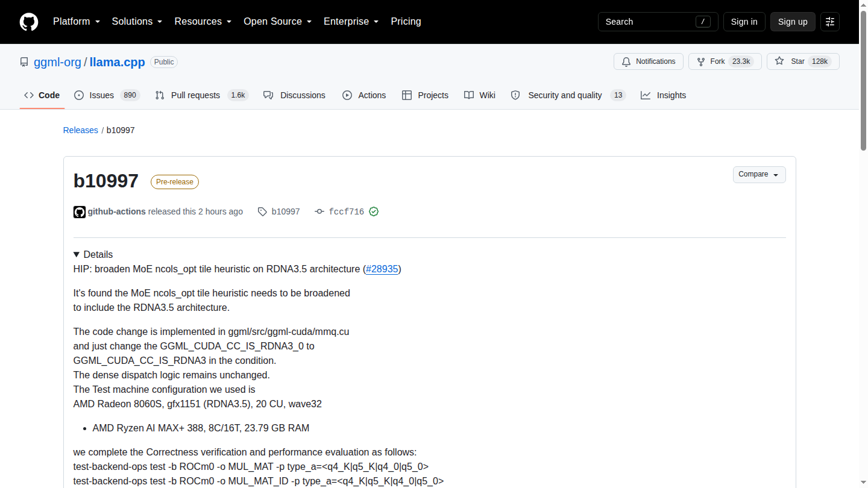Click the Issues circle icon
Image resolution: width=868 pixels, height=488 pixels.
[x=79, y=95]
